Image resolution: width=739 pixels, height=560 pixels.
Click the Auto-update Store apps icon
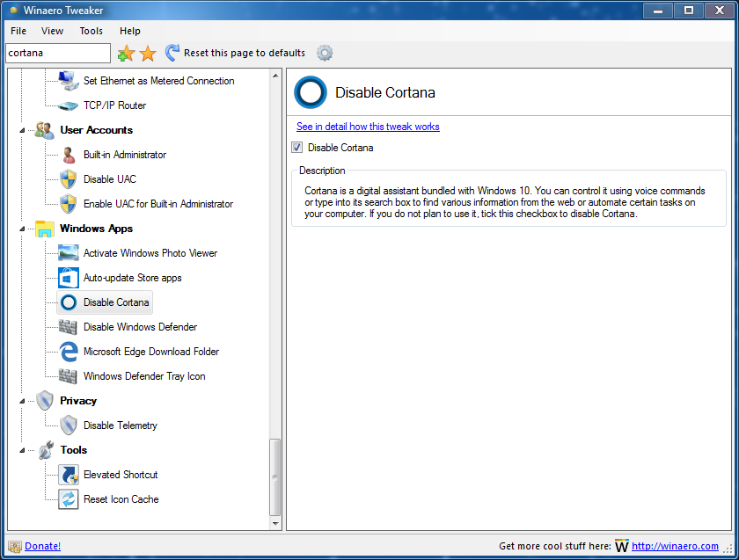(x=69, y=278)
